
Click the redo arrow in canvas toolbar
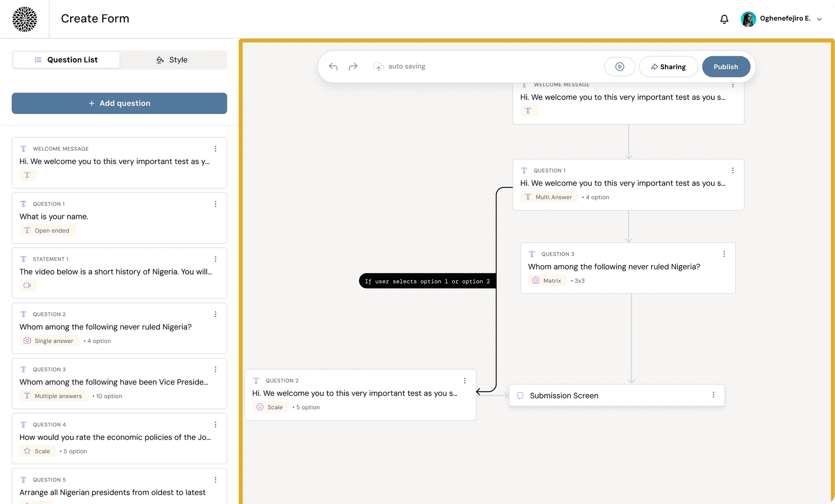[353, 67]
